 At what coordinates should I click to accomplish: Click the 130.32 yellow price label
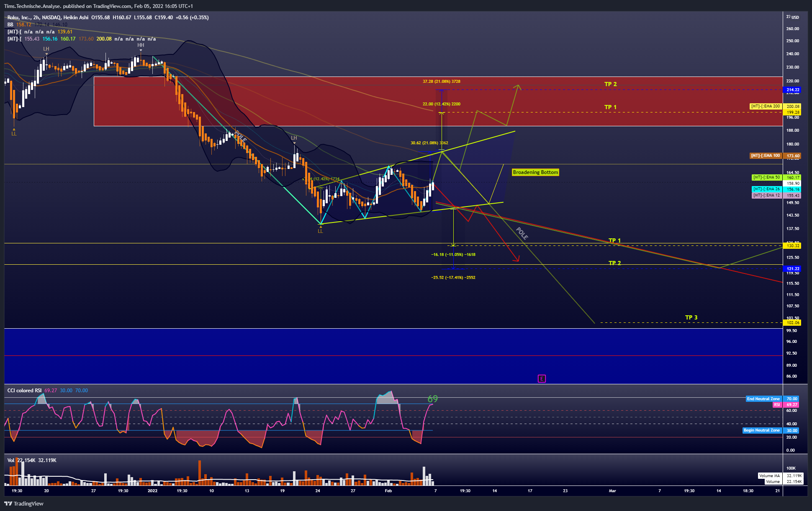click(x=792, y=246)
